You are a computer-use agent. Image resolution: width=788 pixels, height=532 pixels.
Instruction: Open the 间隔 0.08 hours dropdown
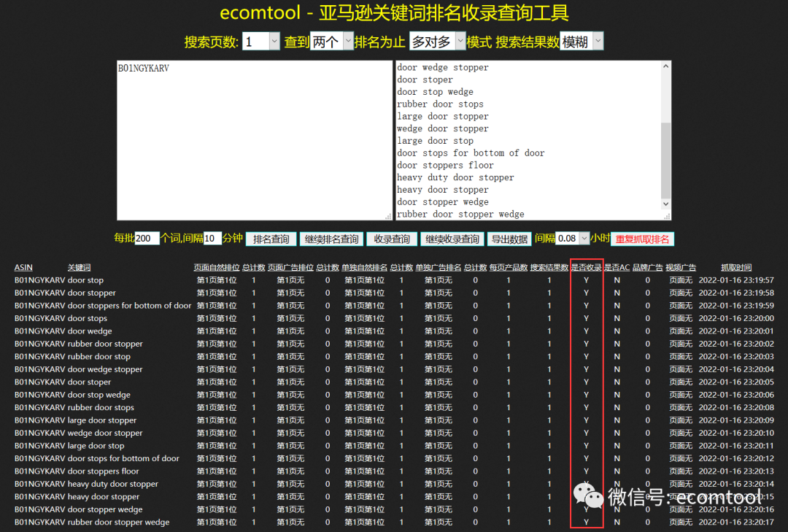pos(572,239)
